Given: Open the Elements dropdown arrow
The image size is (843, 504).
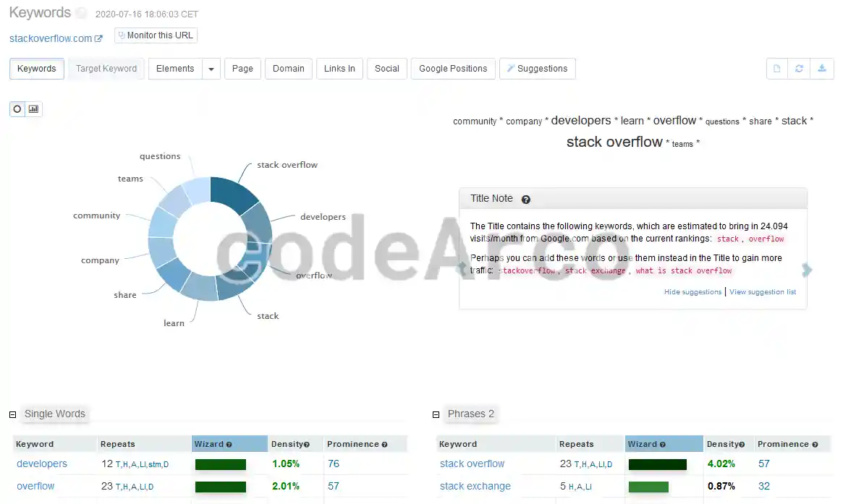Looking at the screenshot, I should (211, 69).
